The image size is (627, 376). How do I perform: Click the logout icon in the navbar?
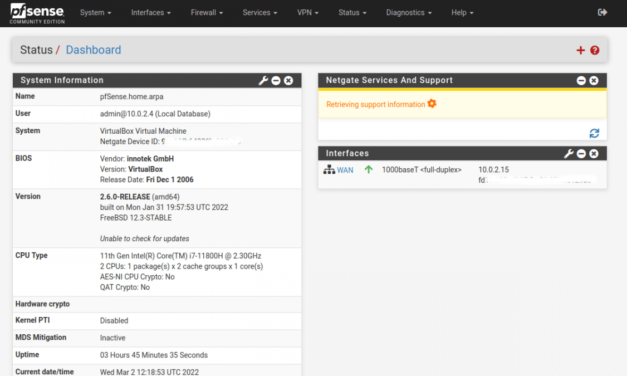[x=602, y=13]
